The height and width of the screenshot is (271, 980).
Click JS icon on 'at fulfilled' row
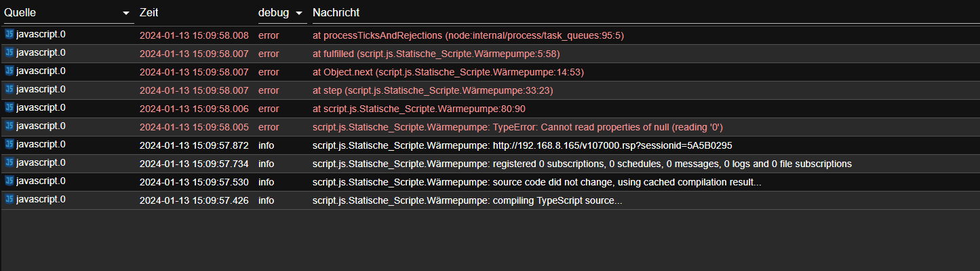[x=9, y=52]
